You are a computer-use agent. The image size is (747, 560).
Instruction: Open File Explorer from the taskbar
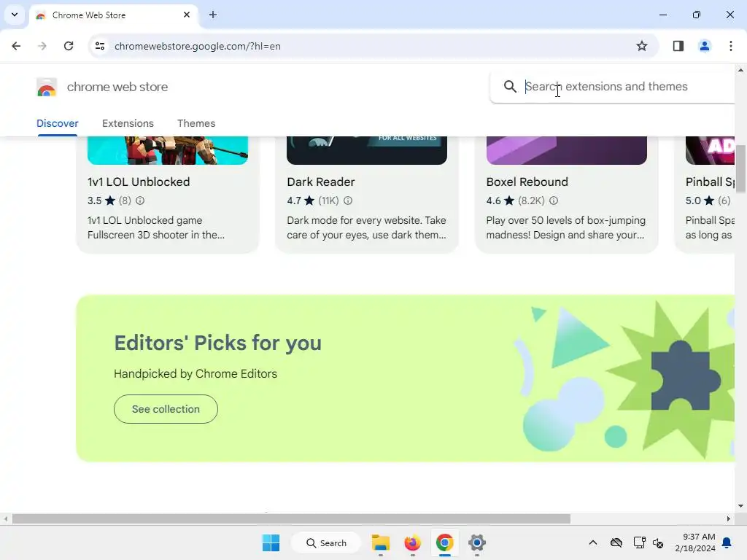[x=381, y=542]
